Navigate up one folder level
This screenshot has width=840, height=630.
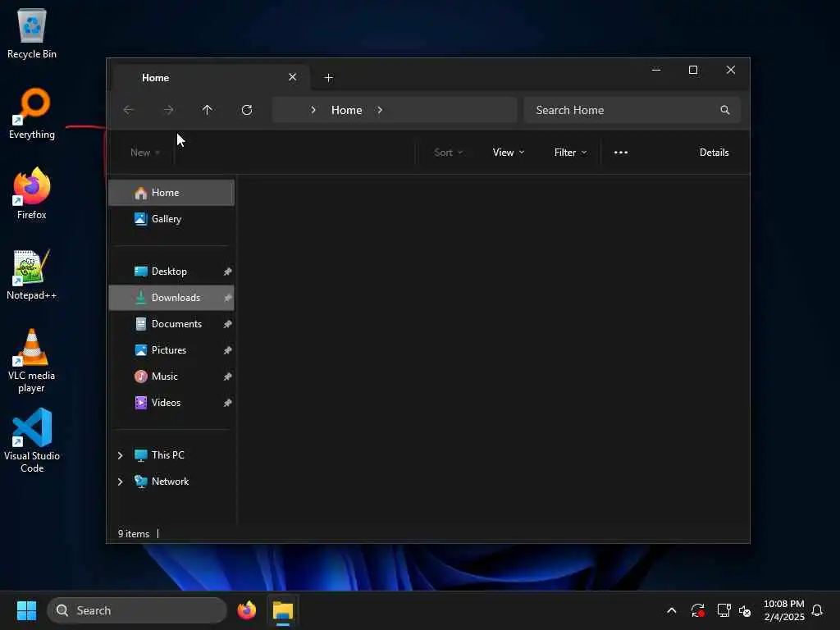click(x=208, y=110)
